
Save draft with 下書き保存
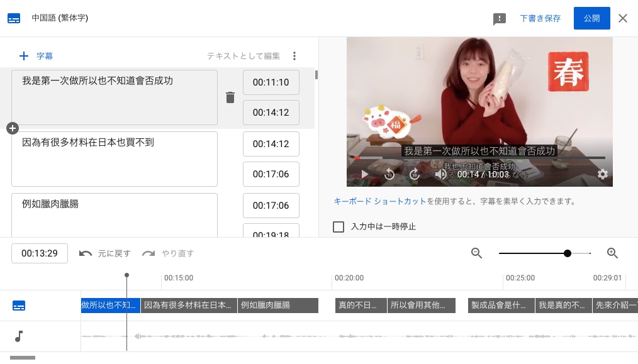coord(540,18)
